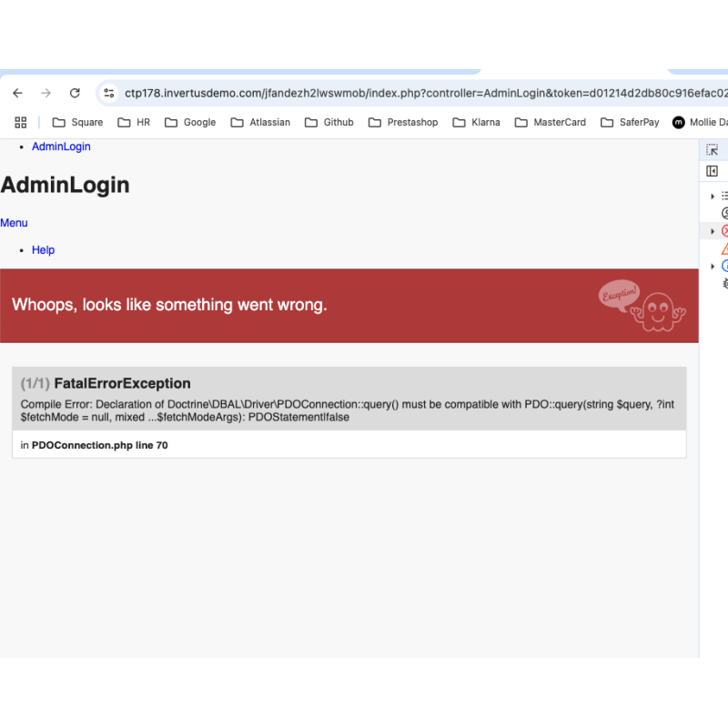Click the browser forward arrow

click(46, 93)
